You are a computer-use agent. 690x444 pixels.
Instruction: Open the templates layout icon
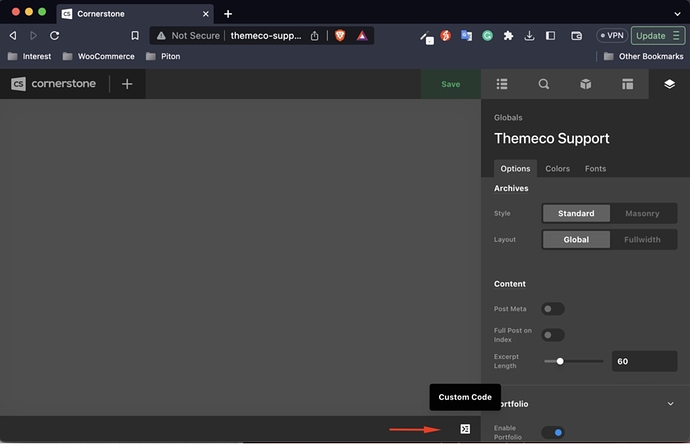[x=627, y=84]
